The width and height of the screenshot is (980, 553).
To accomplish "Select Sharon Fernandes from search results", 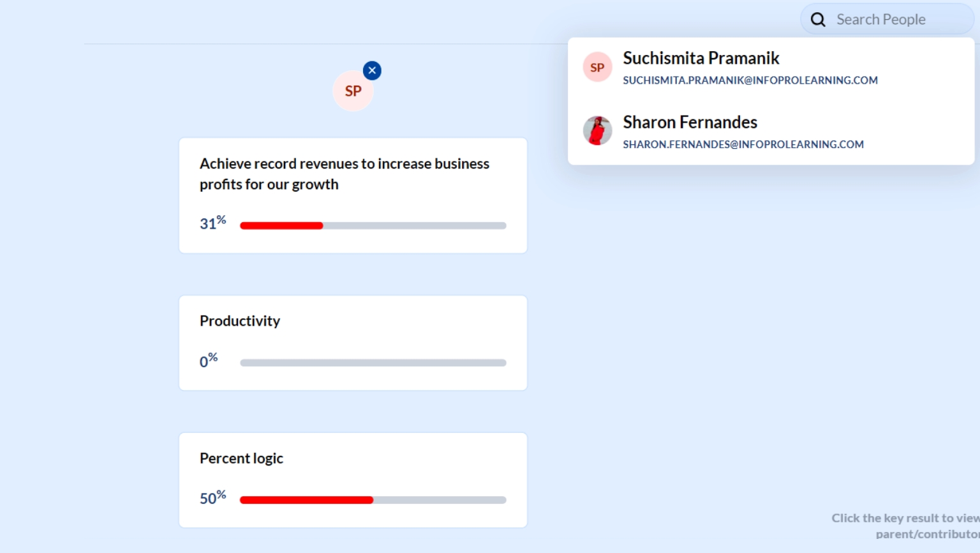I will [690, 122].
